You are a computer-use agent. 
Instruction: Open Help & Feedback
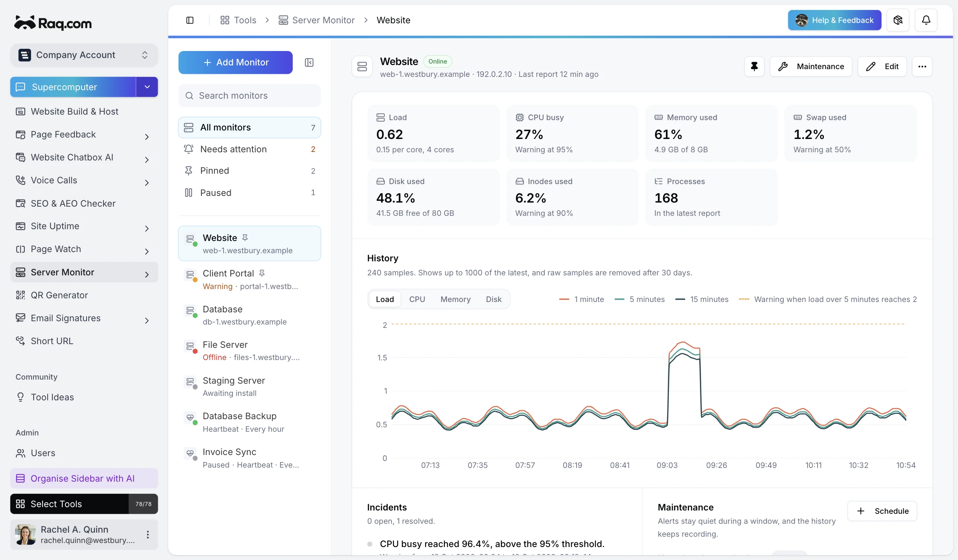click(834, 20)
